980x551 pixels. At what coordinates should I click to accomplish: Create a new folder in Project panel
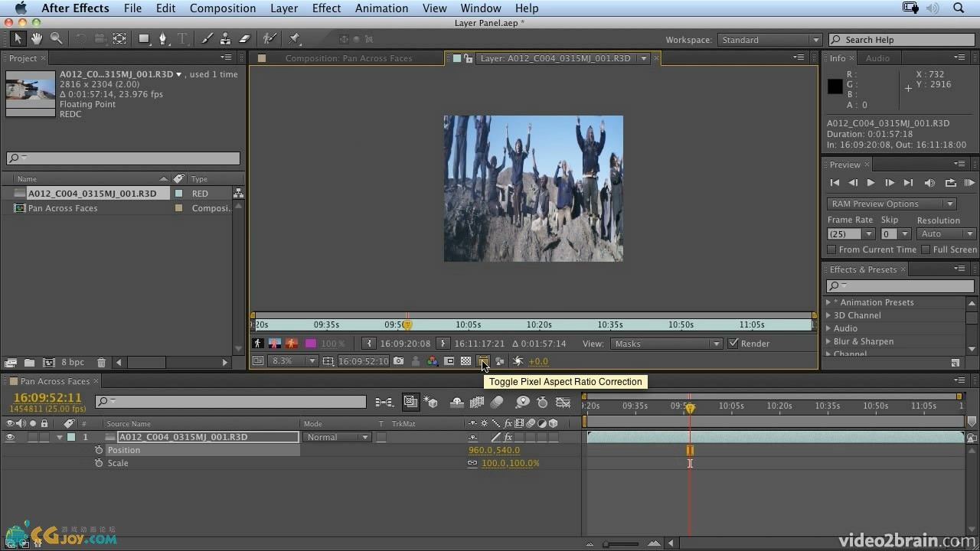click(x=29, y=362)
